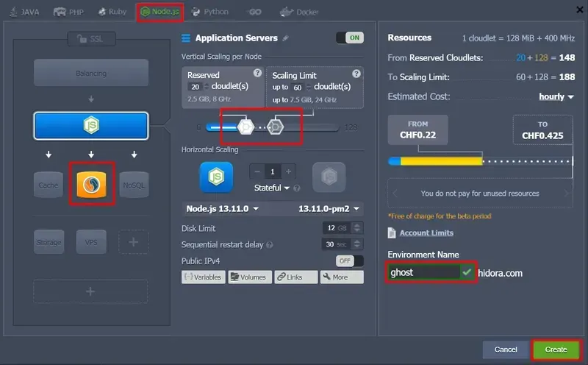
Task: Click the Balancing layer block
Action: click(x=91, y=74)
